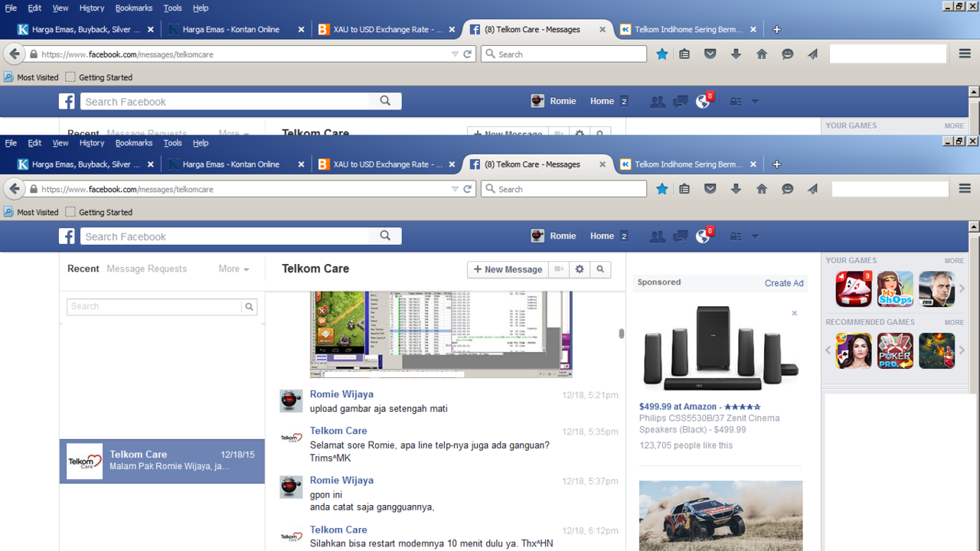Show next Your Games with right arrow
This screenshot has height=551, width=980.
click(x=962, y=289)
